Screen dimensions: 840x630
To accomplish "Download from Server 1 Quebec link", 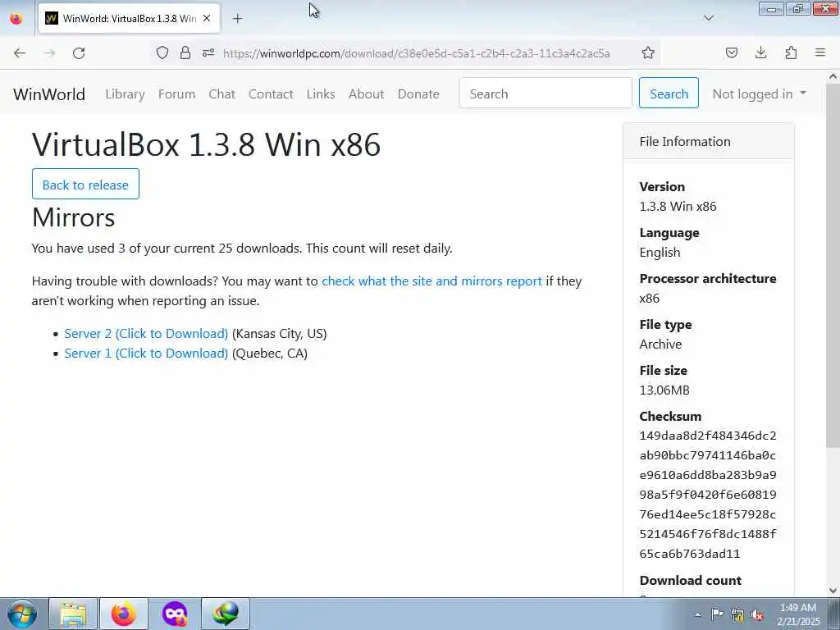I will click(146, 353).
